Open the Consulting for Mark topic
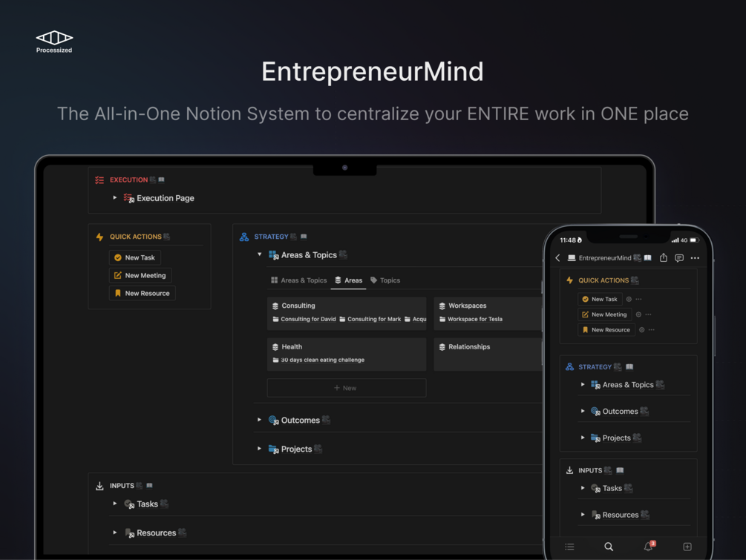Image resolution: width=746 pixels, height=560 pixels. 370,319
